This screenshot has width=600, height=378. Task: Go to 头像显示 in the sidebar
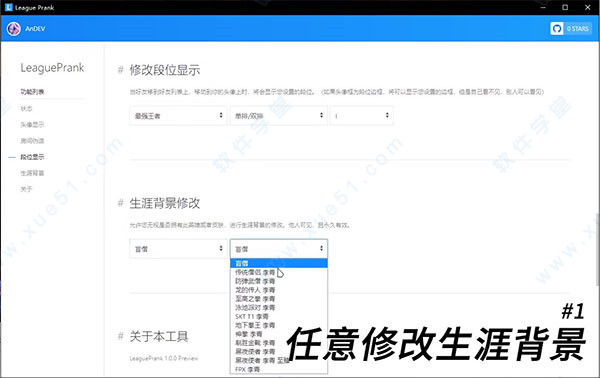pos(33,125)
